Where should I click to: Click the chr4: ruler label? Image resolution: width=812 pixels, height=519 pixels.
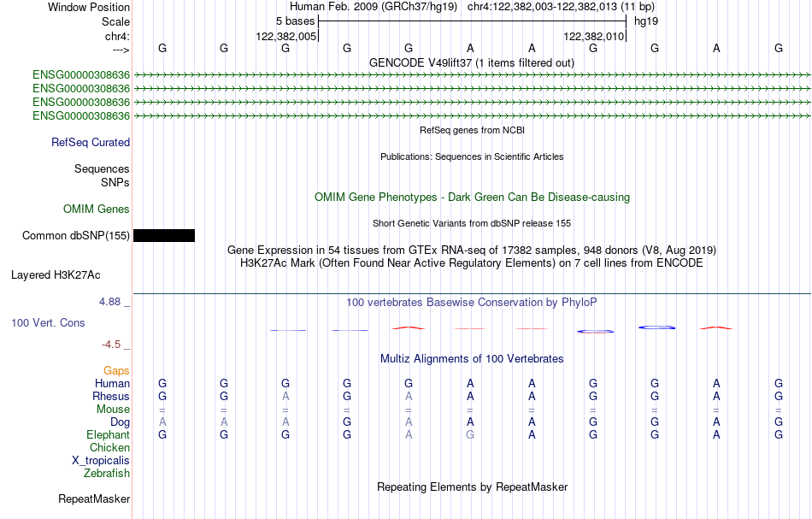pyautogui.click(x=117, y=36)
